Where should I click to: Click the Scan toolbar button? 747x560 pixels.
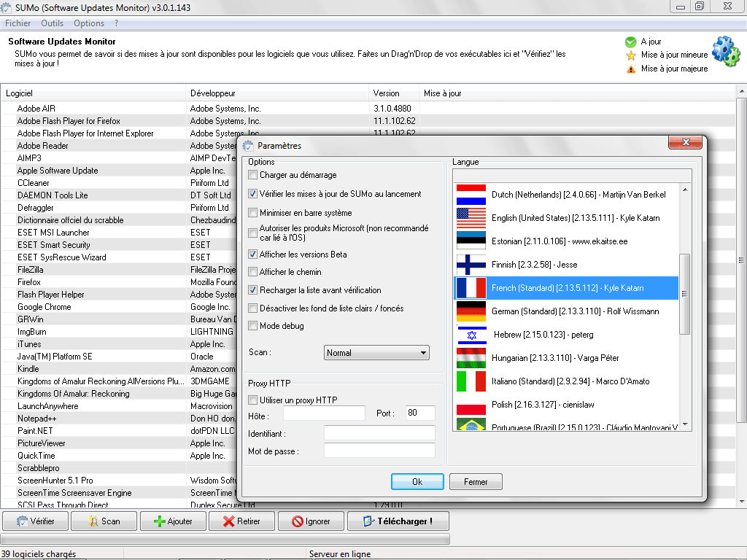[x=104, y=521]
